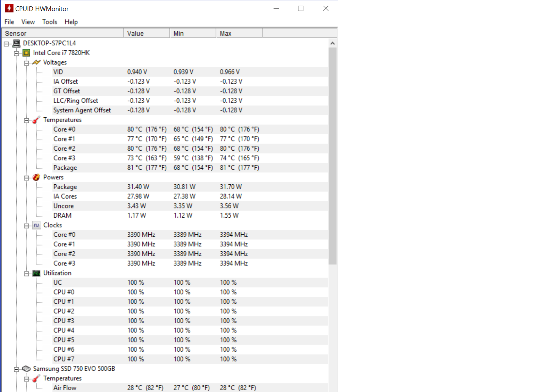Click the Intel Core i7 processor chip icon
The height and width of the screenshot is (392, 545).
(26, 53)
